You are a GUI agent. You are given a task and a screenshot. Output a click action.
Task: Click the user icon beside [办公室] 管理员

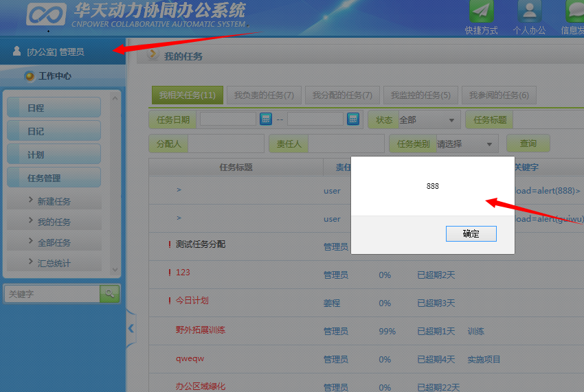(16, 51)
